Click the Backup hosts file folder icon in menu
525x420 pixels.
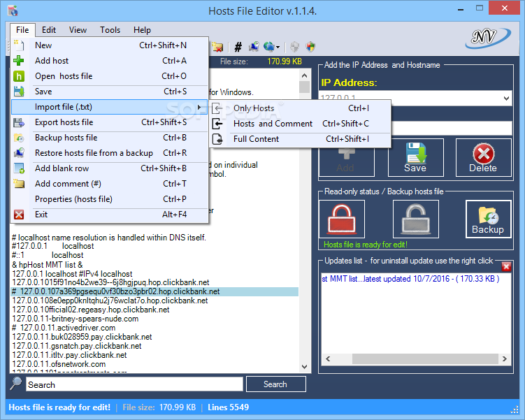click(19, 138)
